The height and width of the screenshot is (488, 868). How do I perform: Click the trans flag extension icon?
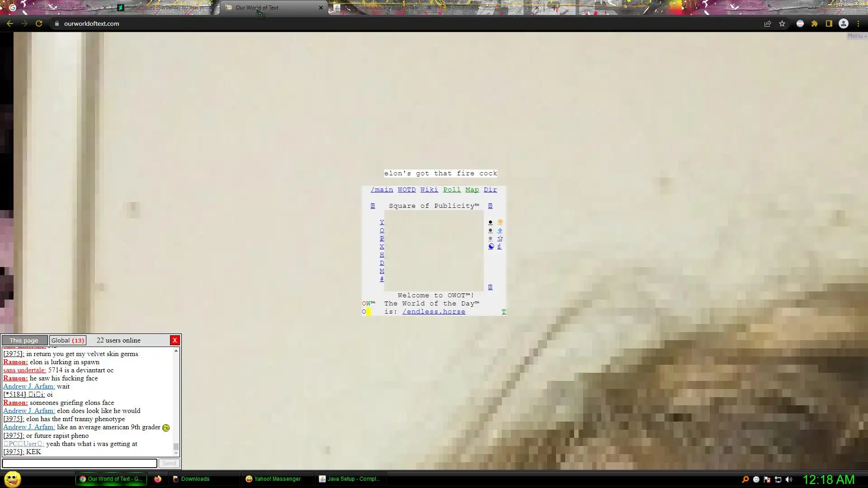(800, 23)
